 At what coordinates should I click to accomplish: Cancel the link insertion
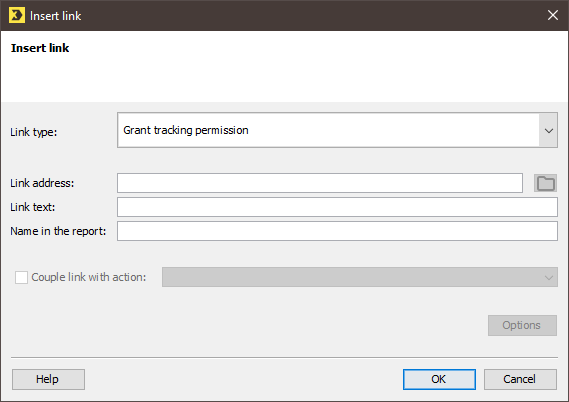(520, 380)
